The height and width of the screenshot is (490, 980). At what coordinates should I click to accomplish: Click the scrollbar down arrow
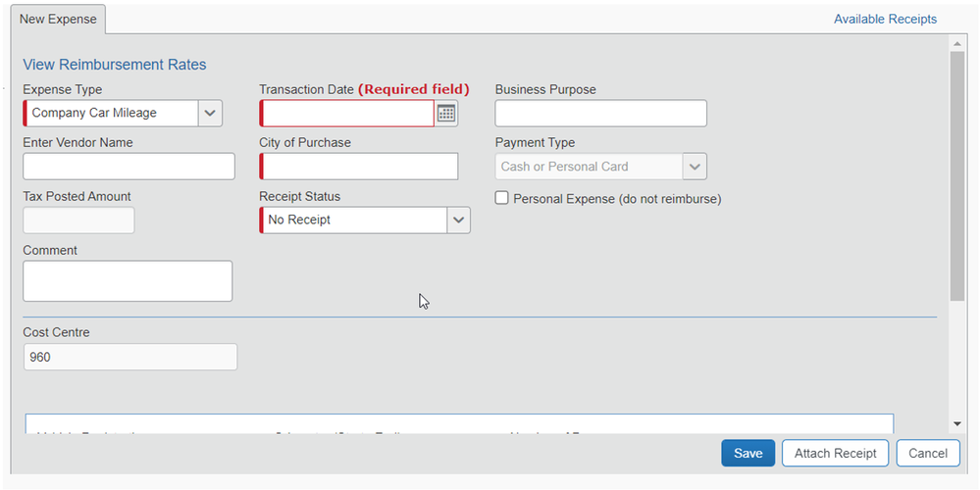point(956,423)
